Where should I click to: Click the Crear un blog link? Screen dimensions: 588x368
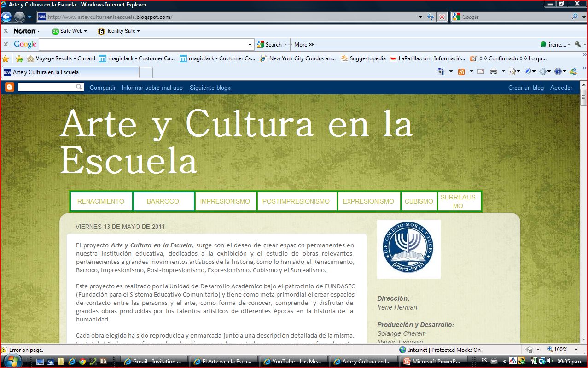[526, 88]
